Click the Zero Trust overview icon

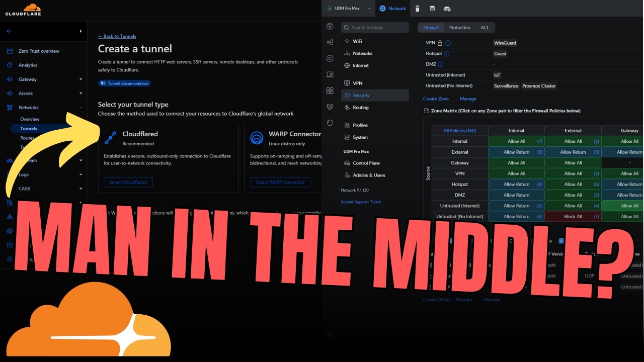[x=10, y=51]
